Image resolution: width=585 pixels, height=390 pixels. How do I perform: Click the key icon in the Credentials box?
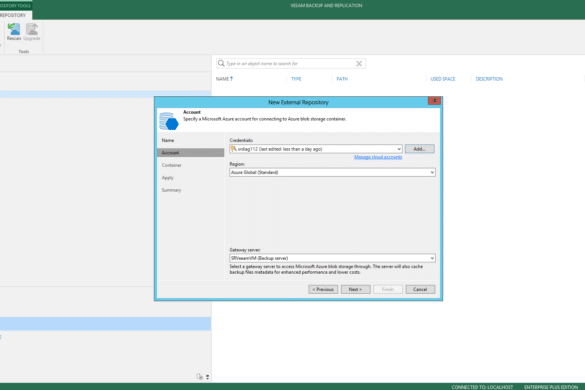tap(234, 149)
